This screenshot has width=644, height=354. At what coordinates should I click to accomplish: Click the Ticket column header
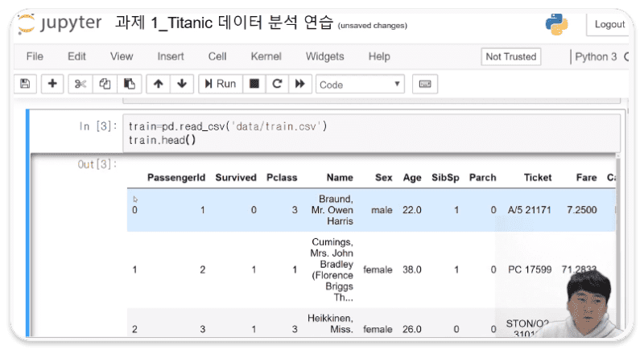click(x=538, y=178)
